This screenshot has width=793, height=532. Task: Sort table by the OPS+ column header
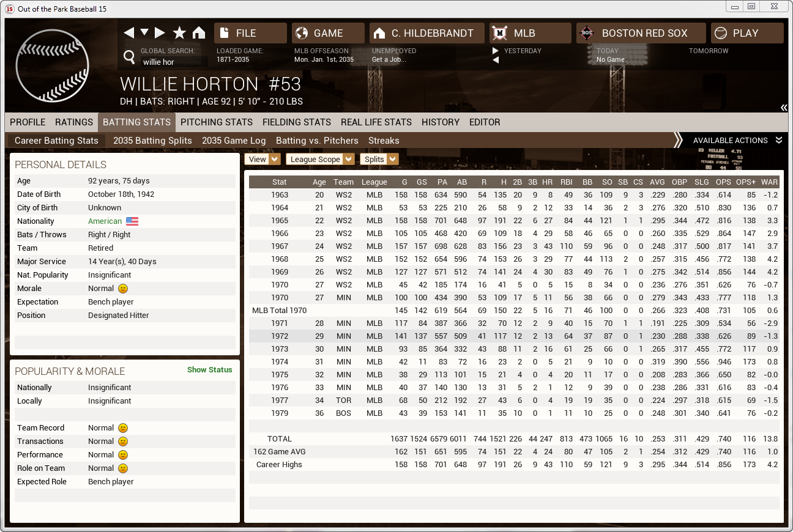pos(746,182)
